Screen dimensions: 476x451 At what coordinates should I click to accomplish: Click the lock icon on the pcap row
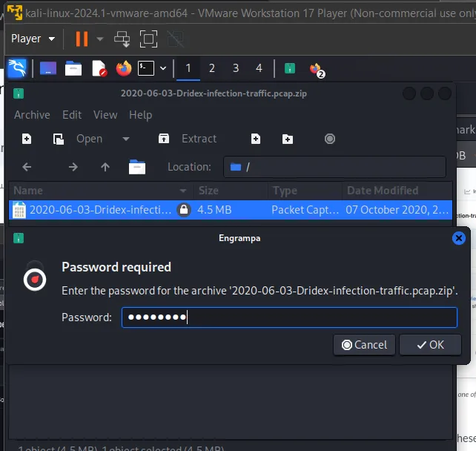click(184, 210)
